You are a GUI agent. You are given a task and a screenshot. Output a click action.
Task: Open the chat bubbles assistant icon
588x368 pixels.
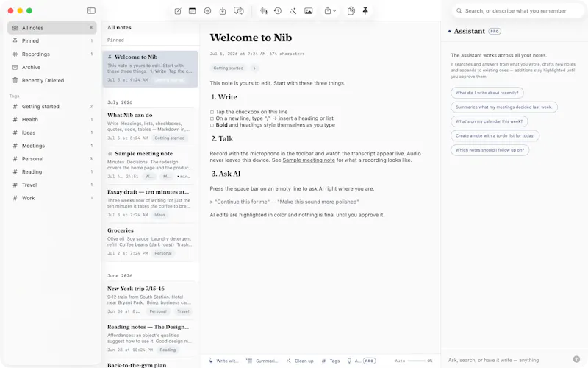238,11
